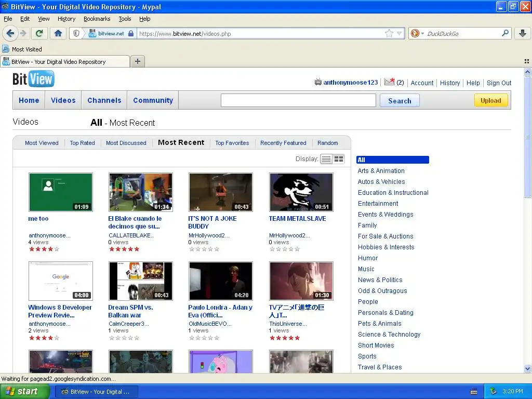
Task: Select the All category filter
Action: 393,159
